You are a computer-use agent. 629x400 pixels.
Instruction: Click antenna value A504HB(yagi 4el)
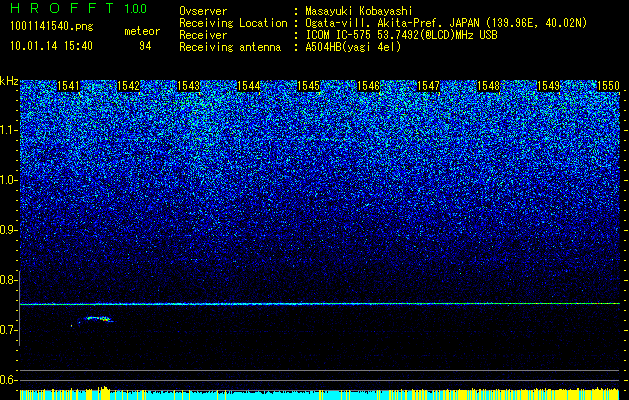pos(353,47)
